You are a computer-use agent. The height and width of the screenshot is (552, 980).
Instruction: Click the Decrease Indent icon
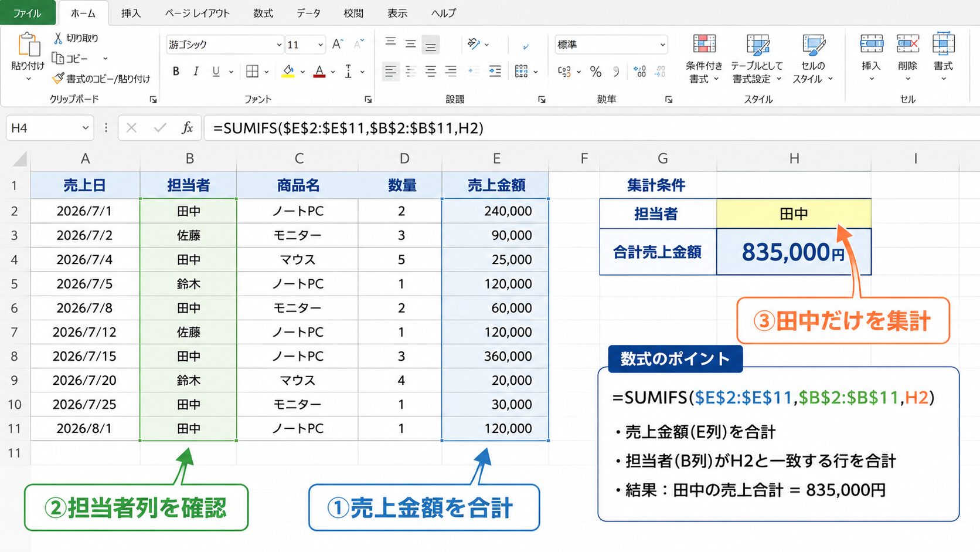tap(474, 72)
